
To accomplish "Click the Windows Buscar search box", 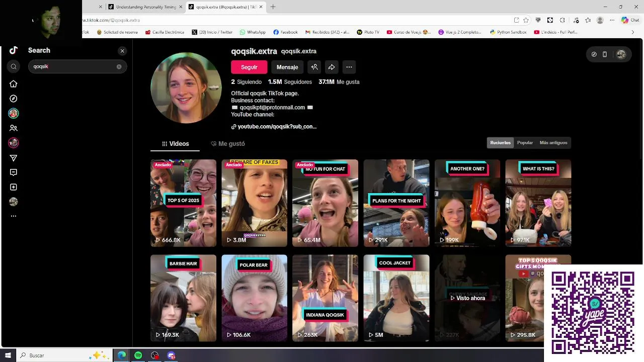I will [x=65, y=355].
